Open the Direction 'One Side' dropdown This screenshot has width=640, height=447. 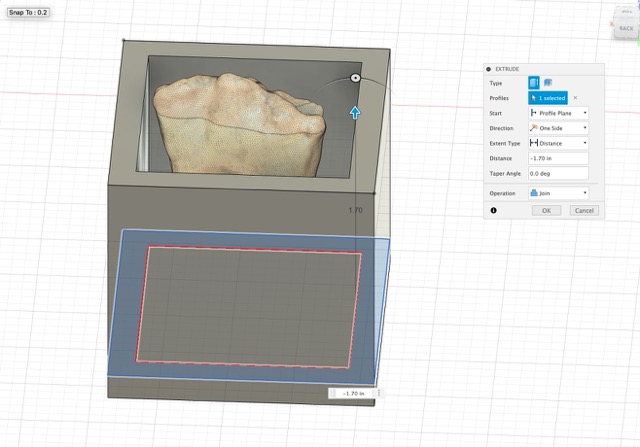pos(558,128)
